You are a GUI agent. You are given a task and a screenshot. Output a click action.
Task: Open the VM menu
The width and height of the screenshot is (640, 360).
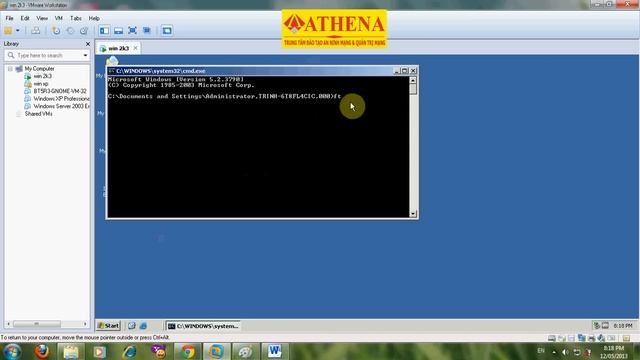click(x=59, y=18)
